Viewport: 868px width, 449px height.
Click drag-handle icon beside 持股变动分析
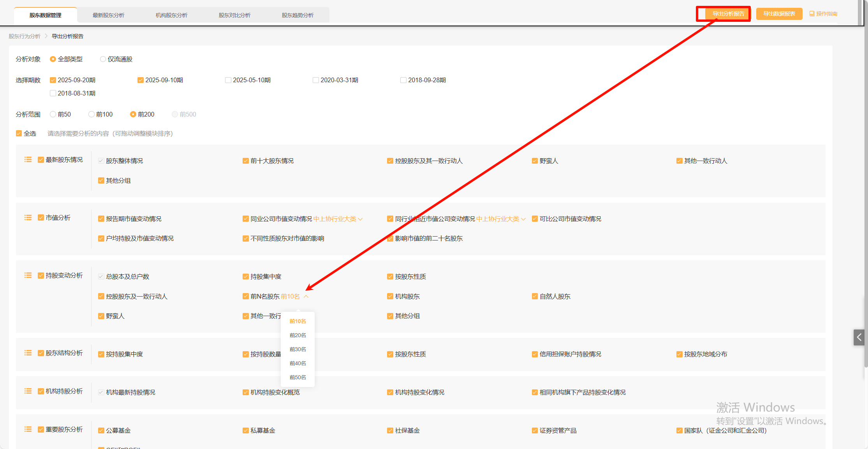[x=28, y=275]
